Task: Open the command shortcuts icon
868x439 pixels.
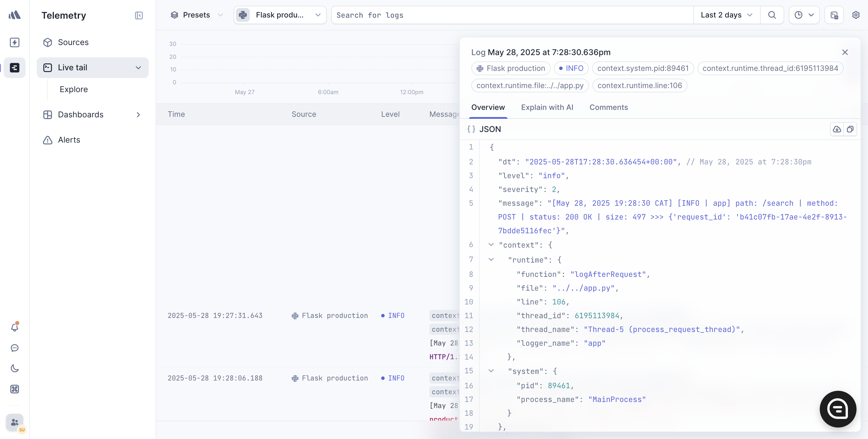Action: (x=14, y=389)
